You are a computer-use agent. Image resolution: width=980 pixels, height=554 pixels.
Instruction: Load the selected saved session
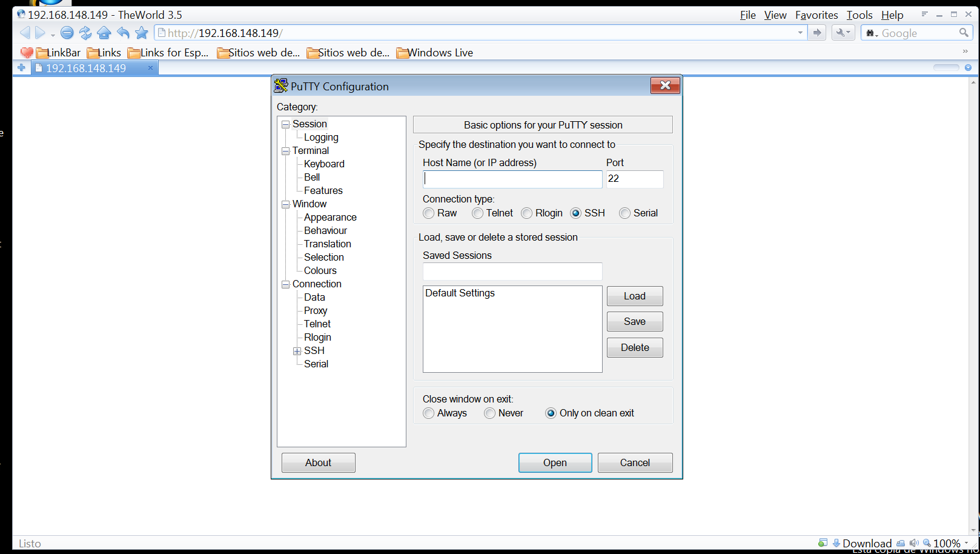click(x=635, y=296)
